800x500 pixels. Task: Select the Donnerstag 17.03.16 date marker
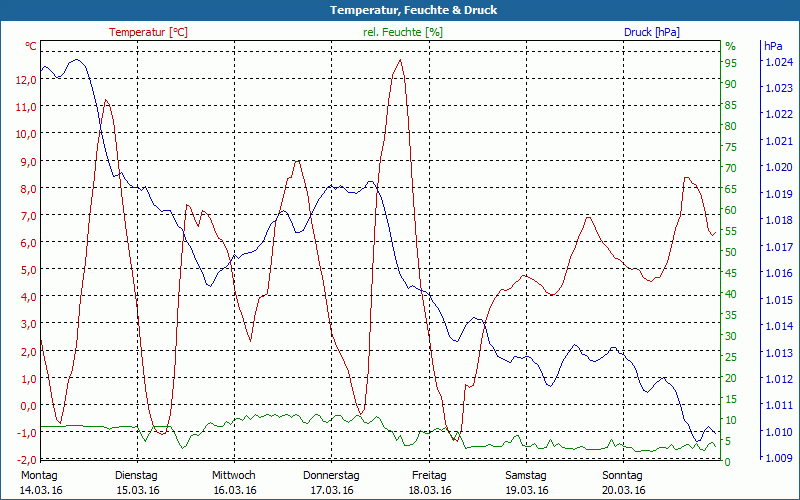332,482
